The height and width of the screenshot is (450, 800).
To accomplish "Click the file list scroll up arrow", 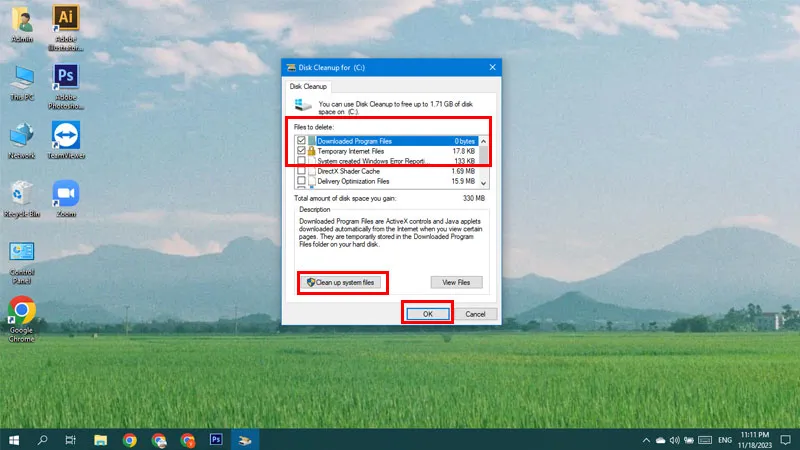I will pyautogui.click(x=483, y=141).
